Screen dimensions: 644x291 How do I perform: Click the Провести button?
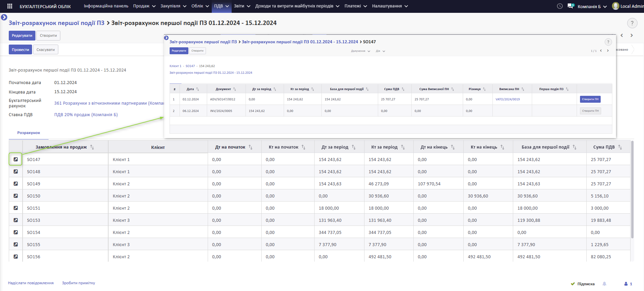(x=20, y=50)
